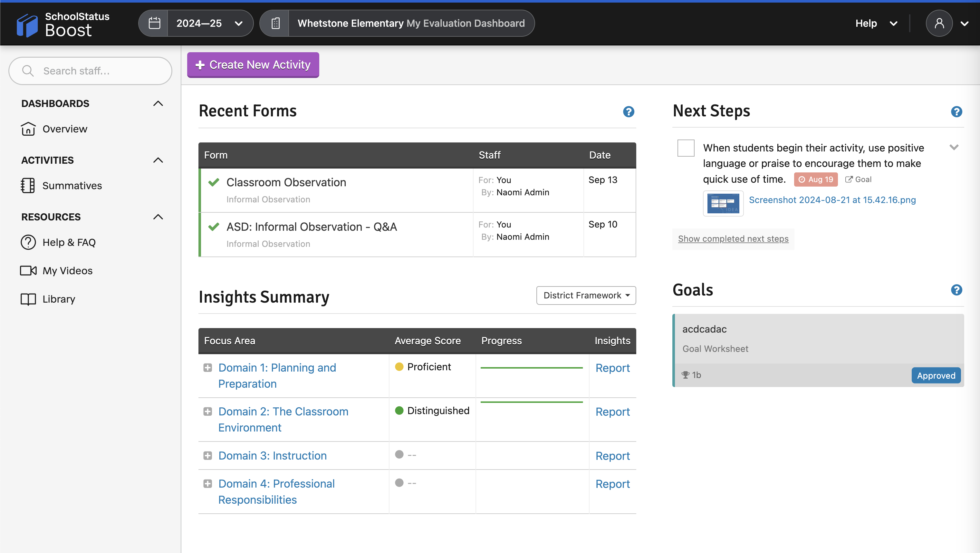Image resolution: width=980 pixels, height=553 pixels.
Task: Click the help icon next to Goals
Action: tap(957, 290)
